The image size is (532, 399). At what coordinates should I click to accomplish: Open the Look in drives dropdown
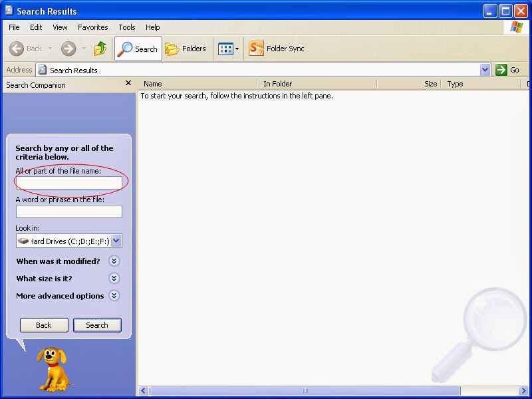[116, 240]
